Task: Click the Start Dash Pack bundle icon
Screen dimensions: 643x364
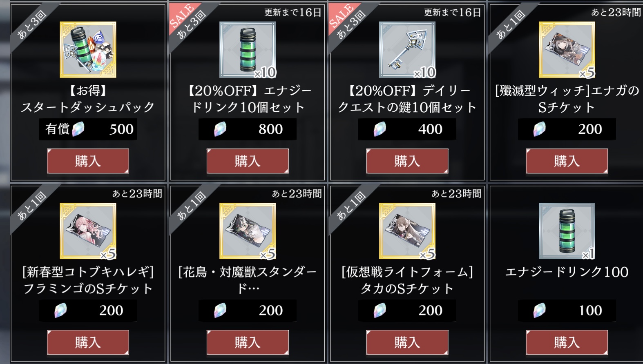Action: [88, 50]
